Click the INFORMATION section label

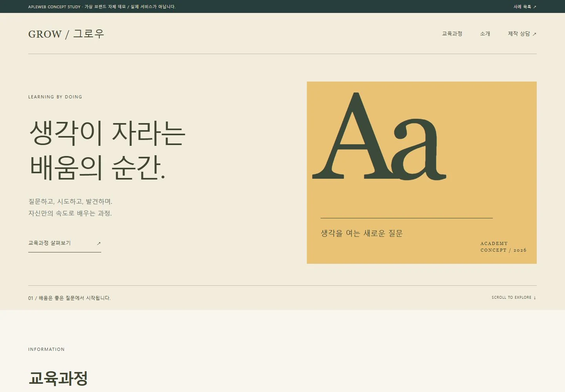tap(46, 349)
